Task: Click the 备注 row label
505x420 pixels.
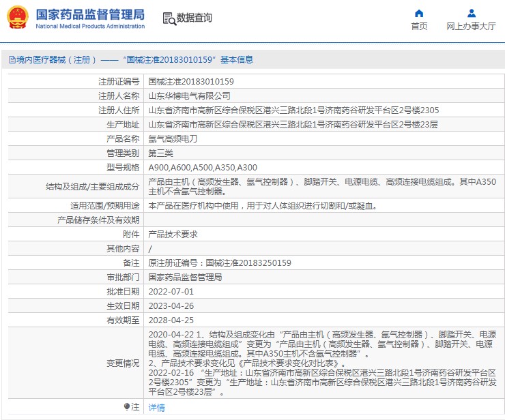Action: (131, 263)
